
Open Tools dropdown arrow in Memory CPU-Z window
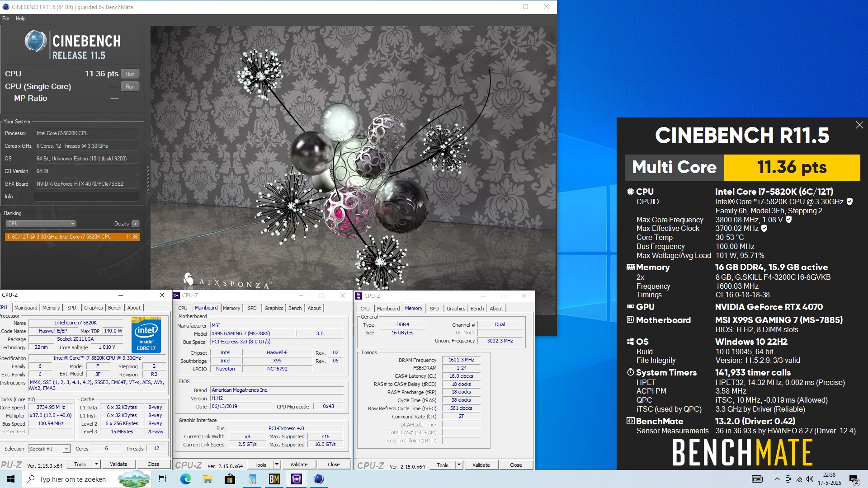pos(459,465)
